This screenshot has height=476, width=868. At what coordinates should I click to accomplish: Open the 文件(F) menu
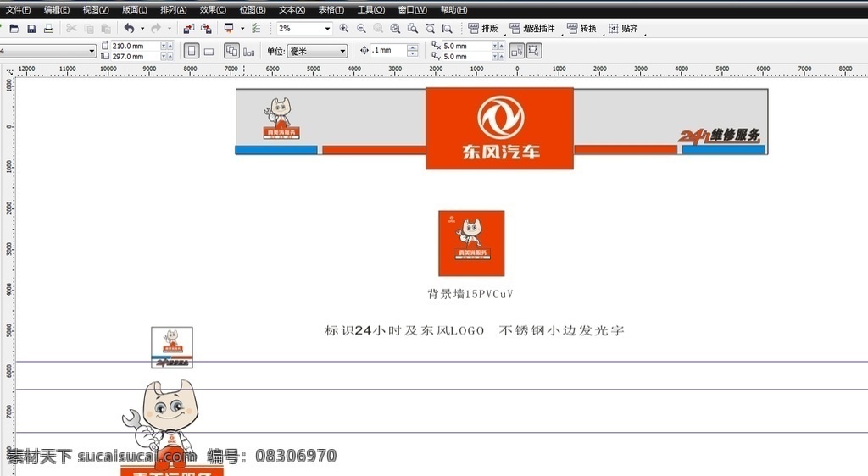19,10
